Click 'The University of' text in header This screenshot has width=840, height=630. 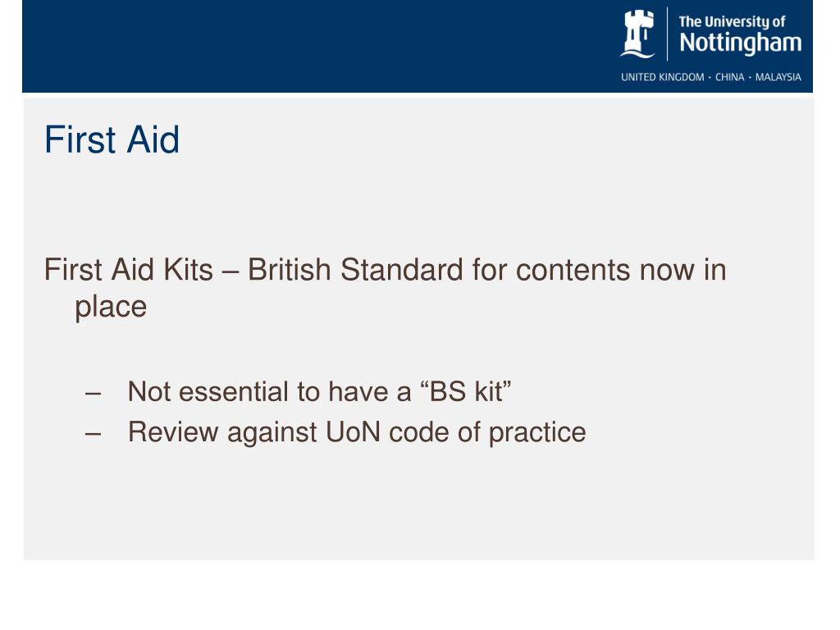(732, 21)
